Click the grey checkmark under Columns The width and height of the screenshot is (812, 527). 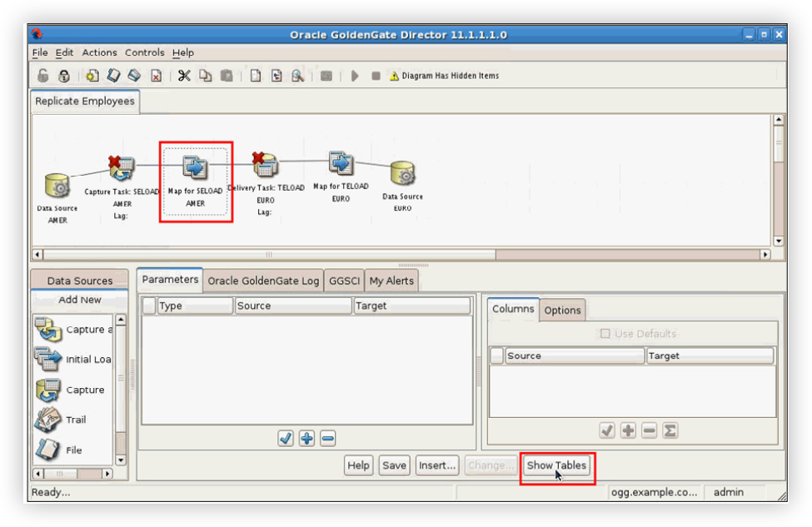(607, 430)
